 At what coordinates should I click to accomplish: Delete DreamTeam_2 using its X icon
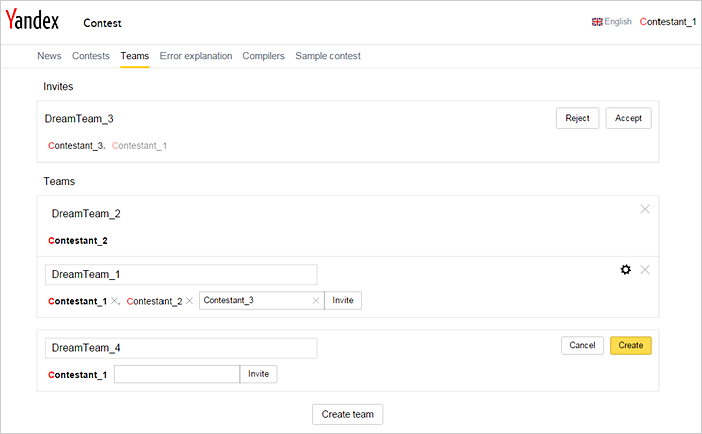pos(645,209)
